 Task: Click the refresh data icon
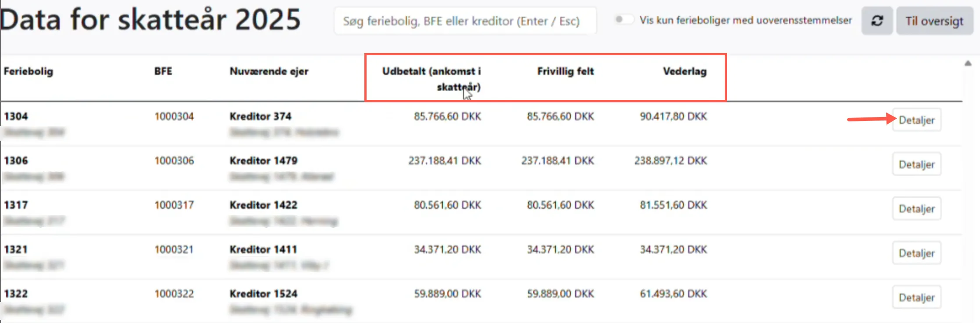(877, 20)
